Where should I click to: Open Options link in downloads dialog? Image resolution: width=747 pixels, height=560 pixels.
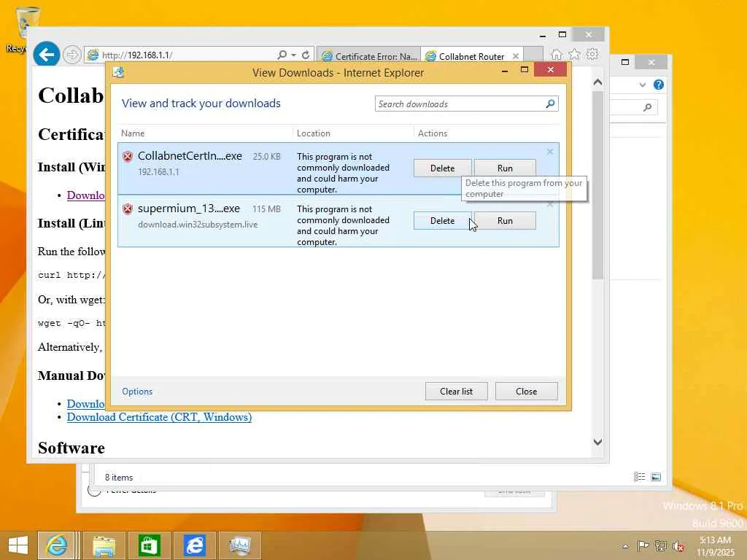pyautogui.click(x=136, y=392)
